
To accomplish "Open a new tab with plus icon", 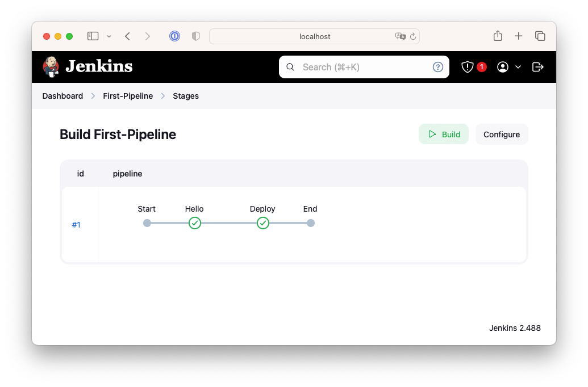I will coord(519,36).
